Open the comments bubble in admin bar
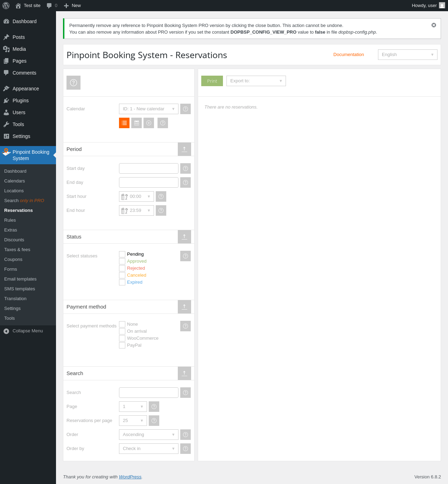The image size is (448, 484). coord(49,6)
